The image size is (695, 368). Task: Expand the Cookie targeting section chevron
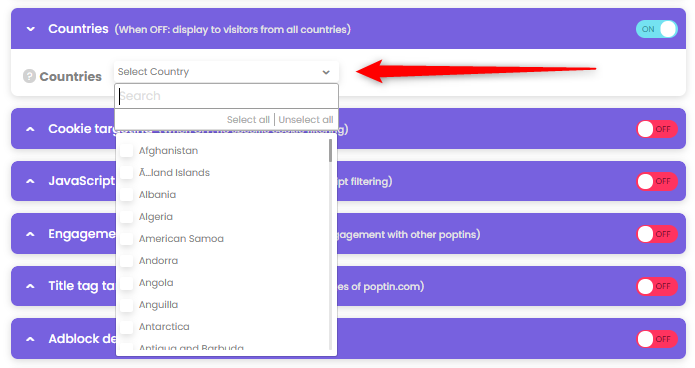tap(30, 129)
